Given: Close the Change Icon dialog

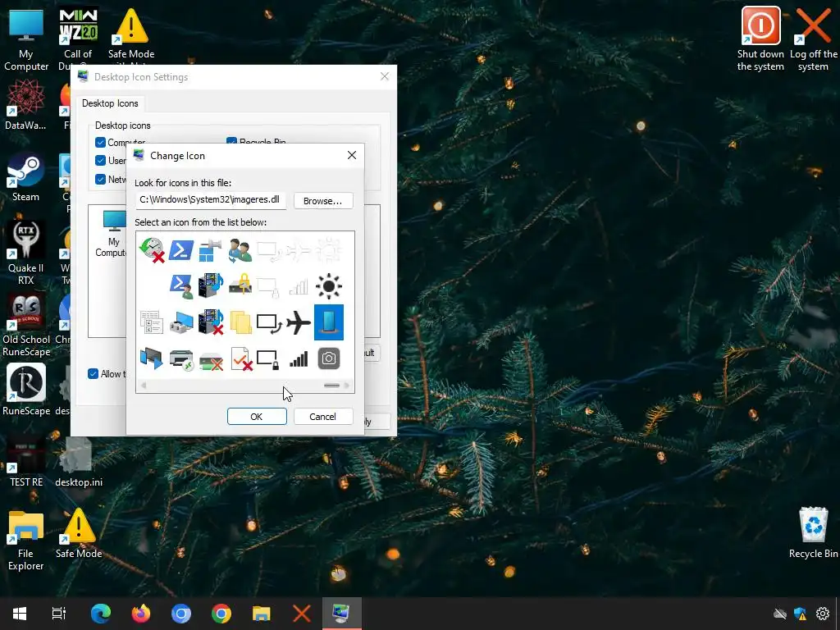Looking at the screenshot, I should click(351, 155).
